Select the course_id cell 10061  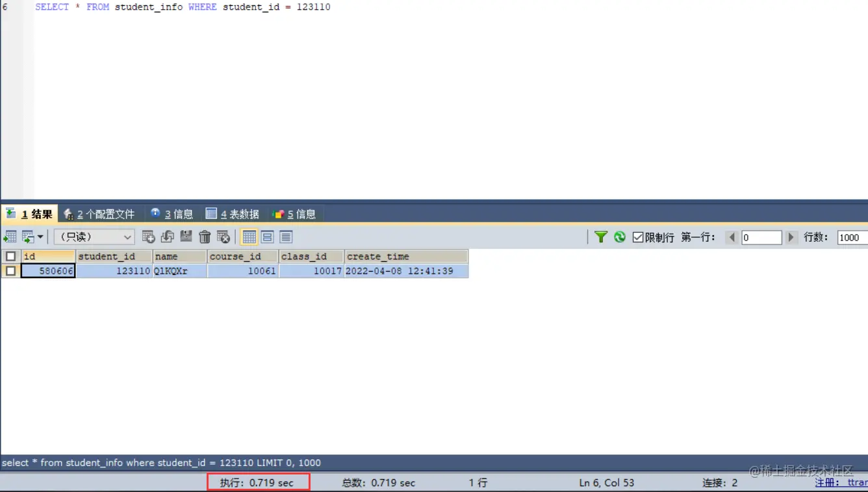click(x=243, y=271)
